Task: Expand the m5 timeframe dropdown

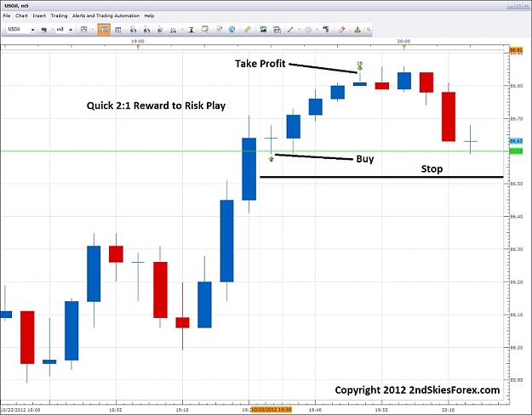Action: click(x=71, y=30)
